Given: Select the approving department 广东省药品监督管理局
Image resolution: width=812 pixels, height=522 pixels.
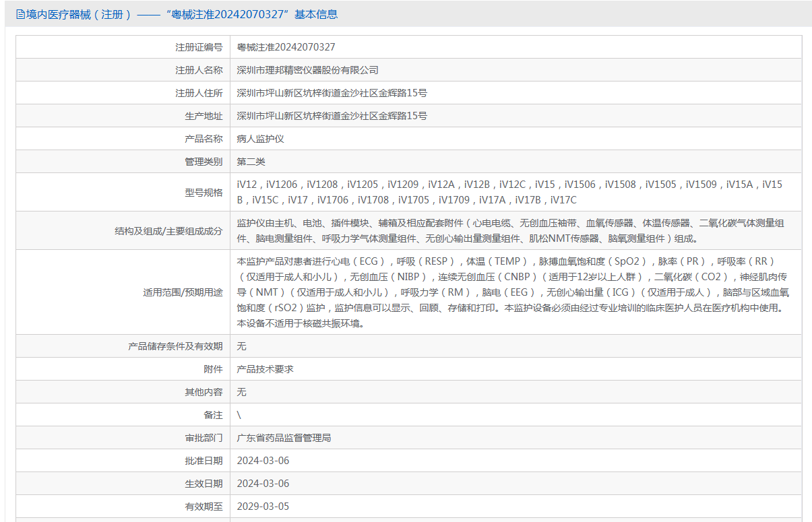Looking at the screenshot, I should [x=284, y=438].
